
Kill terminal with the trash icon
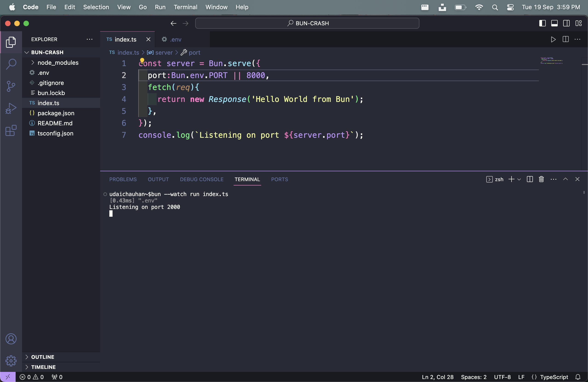tap(541, 179)
